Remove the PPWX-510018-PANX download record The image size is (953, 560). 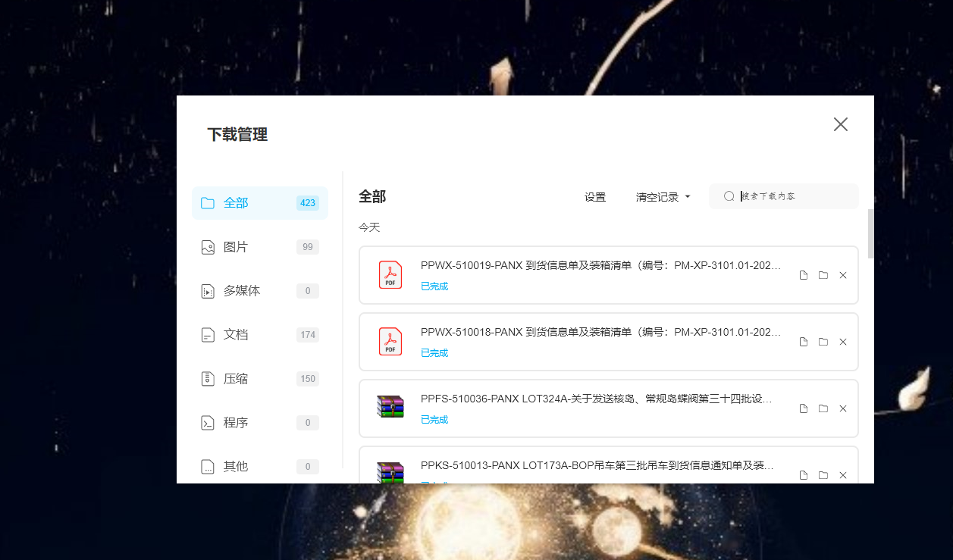coord(843,342)
